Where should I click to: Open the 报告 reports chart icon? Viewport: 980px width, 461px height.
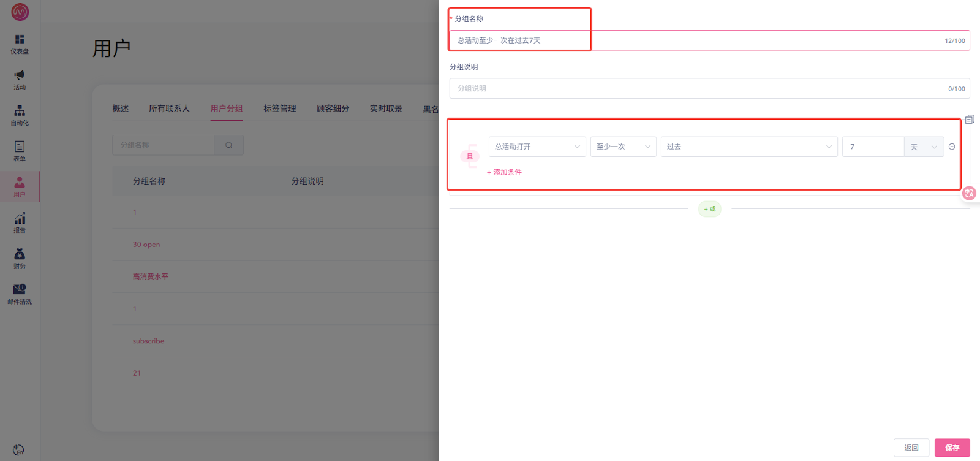click(x=20, y=222)
